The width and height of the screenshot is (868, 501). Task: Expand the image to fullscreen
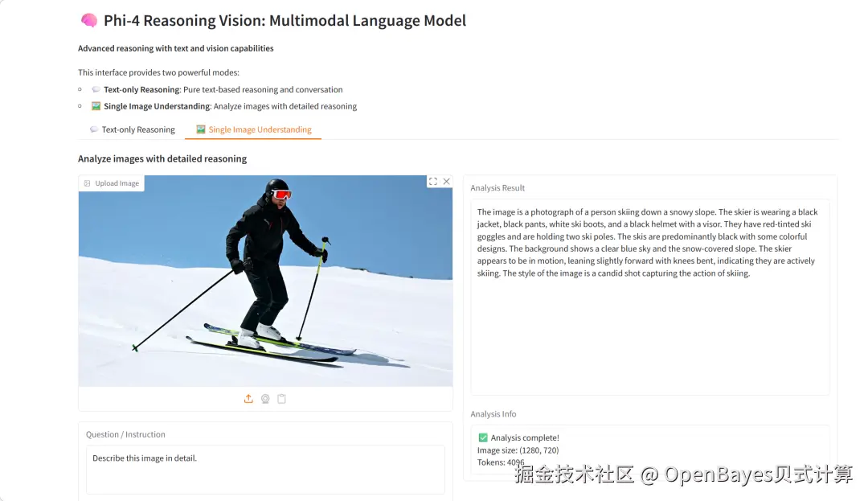(433, 182)
